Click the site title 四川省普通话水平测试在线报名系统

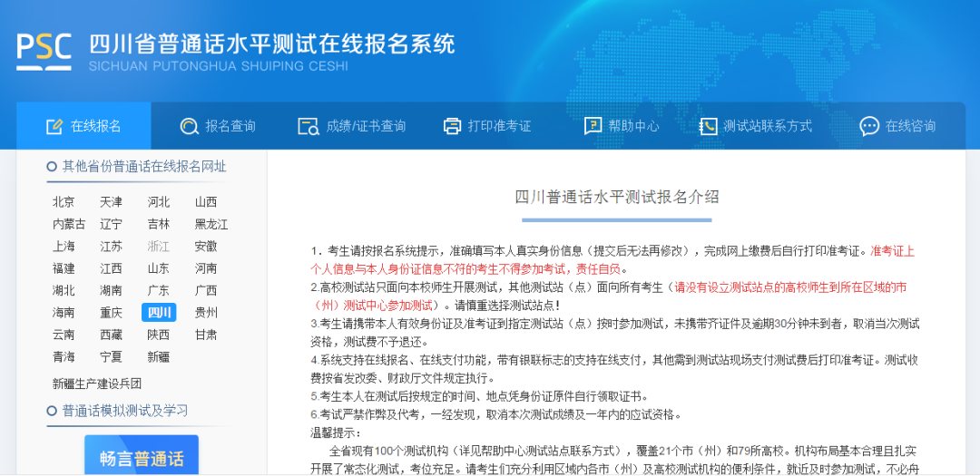(x=272, y=44)
